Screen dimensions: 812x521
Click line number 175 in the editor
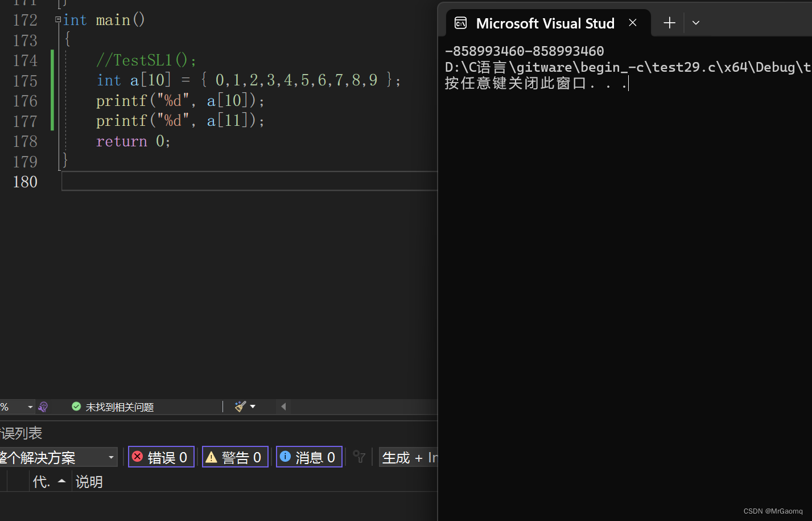click(25, 81)
